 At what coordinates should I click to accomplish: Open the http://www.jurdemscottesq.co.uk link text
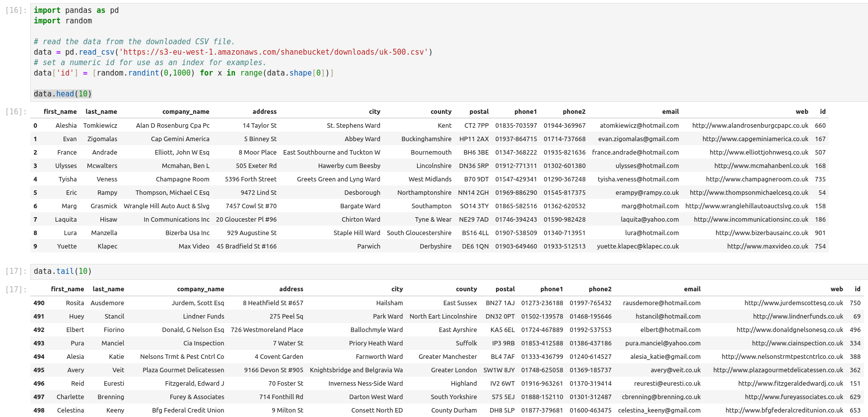(x=794, y=303)
